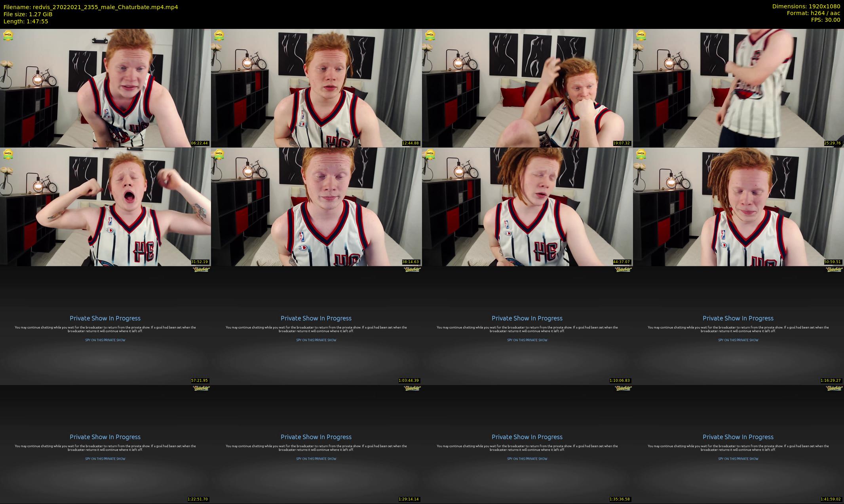Select the thumbnail stamped 38:14.63
844x504 pixels.
coord(316,207)
